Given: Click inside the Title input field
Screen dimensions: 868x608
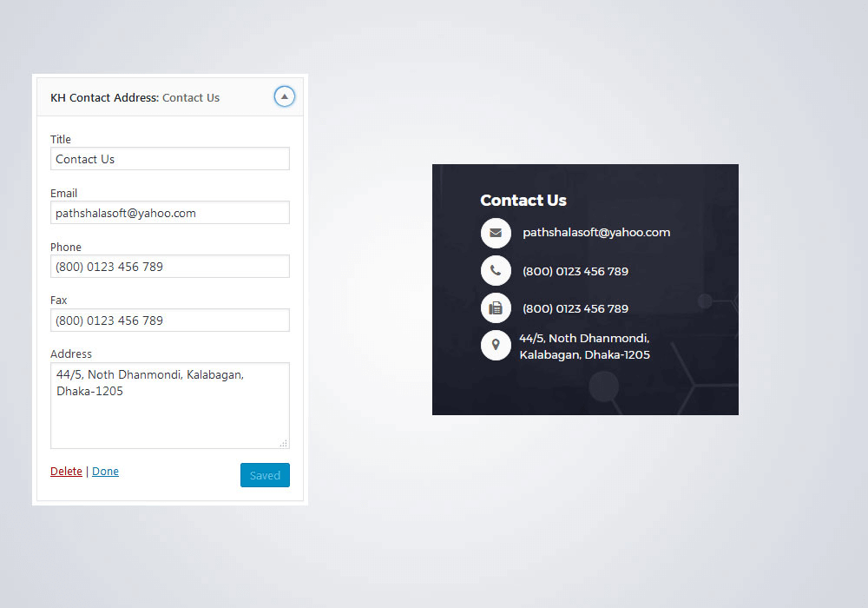Looking at the screenshot, I should tap(169, 159).
